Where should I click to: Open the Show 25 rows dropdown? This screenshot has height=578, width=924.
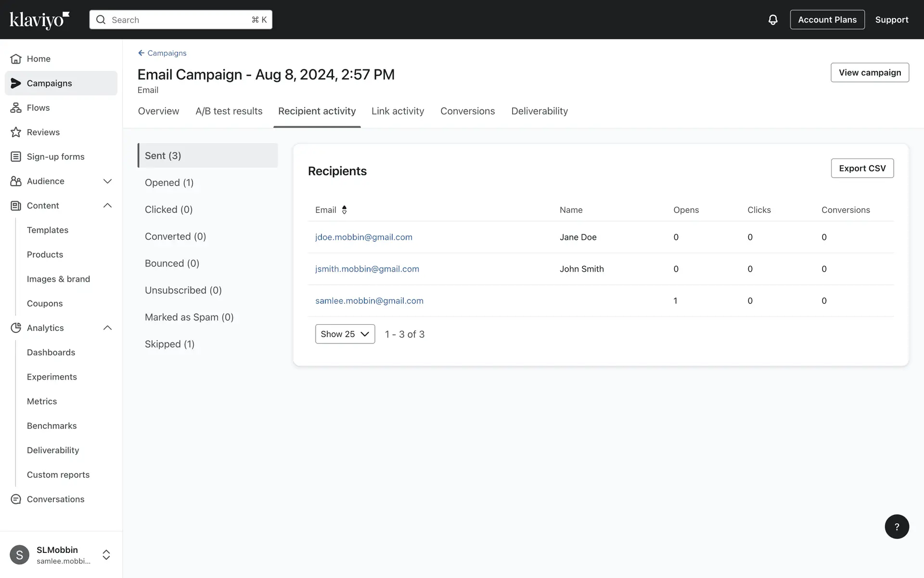(345, 334)
